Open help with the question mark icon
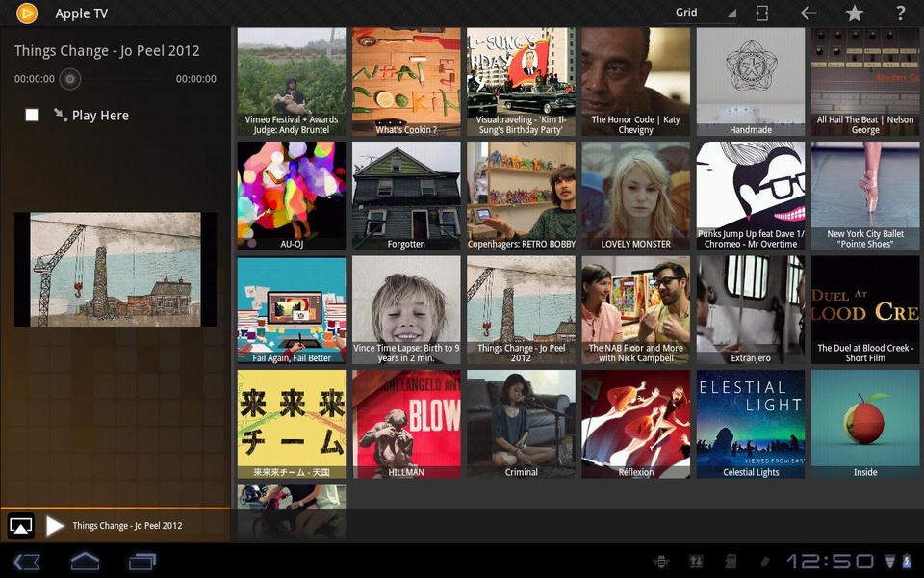This screenshot has height=578, width=924. click(901, 13)
